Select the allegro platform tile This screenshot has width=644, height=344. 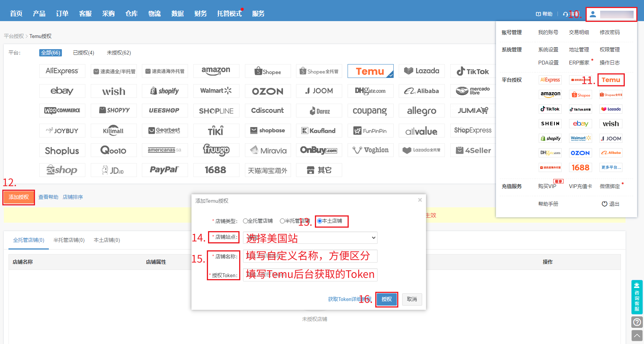422,111
